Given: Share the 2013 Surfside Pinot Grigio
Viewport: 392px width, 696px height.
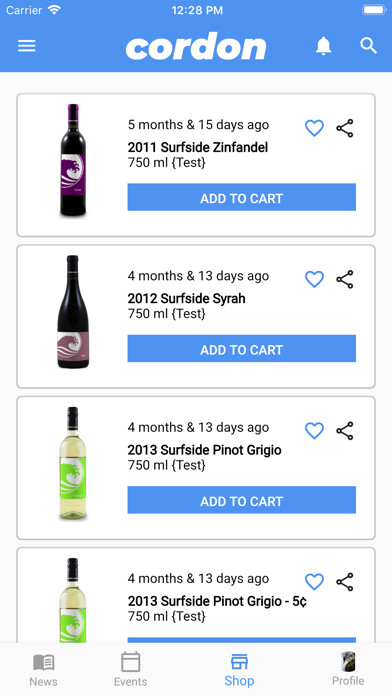Looking at the screenshot, I should click(x=344, y=431).
